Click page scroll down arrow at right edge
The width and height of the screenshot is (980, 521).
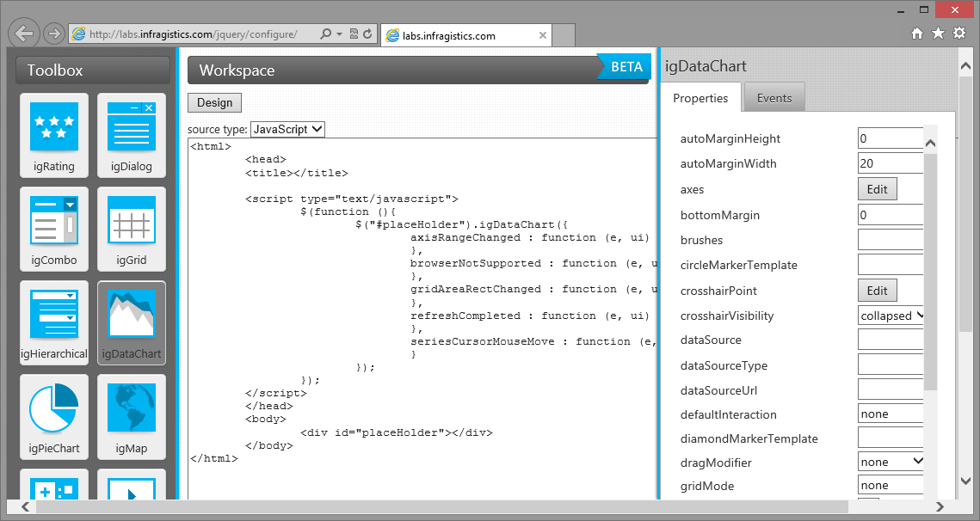coord(965,481)
